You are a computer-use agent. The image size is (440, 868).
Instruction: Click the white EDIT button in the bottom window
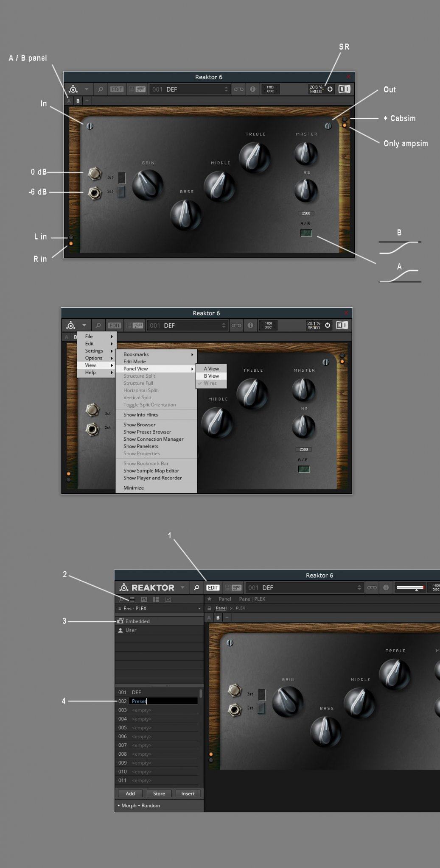[x=213, y=587]
